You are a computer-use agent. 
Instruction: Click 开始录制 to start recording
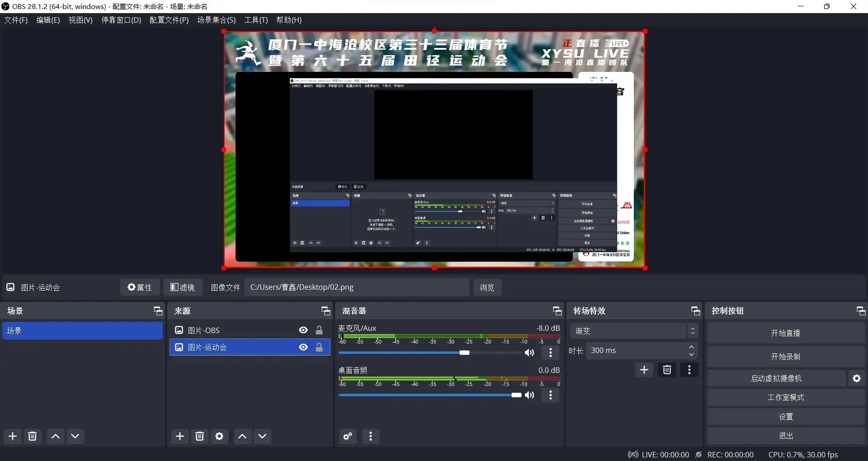(x=786, y=357)
